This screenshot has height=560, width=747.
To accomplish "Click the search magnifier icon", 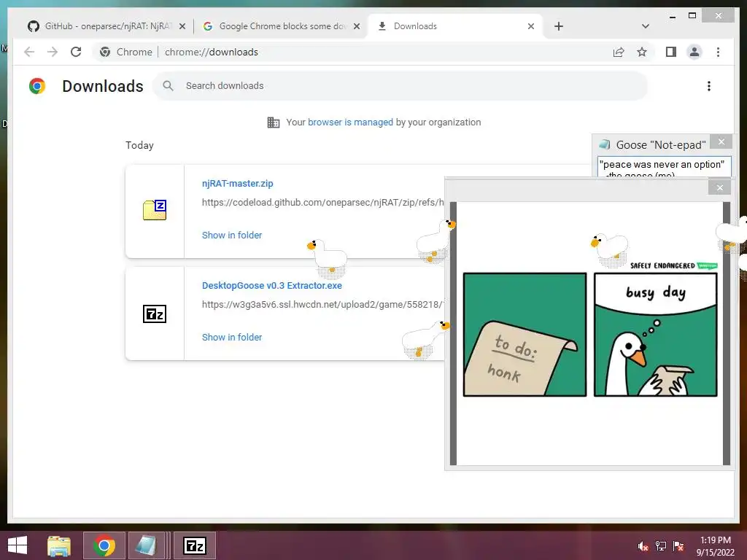I will 168,86.
